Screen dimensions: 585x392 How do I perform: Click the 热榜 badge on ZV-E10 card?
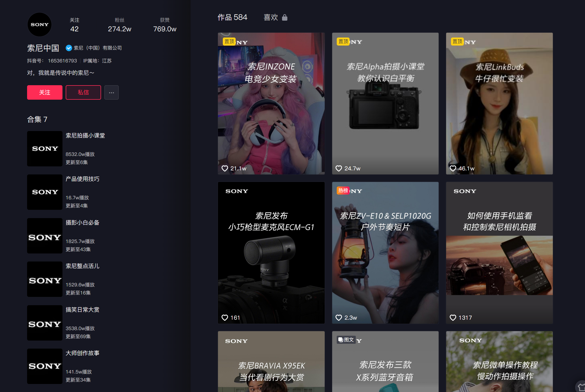[x=343, y=191]
